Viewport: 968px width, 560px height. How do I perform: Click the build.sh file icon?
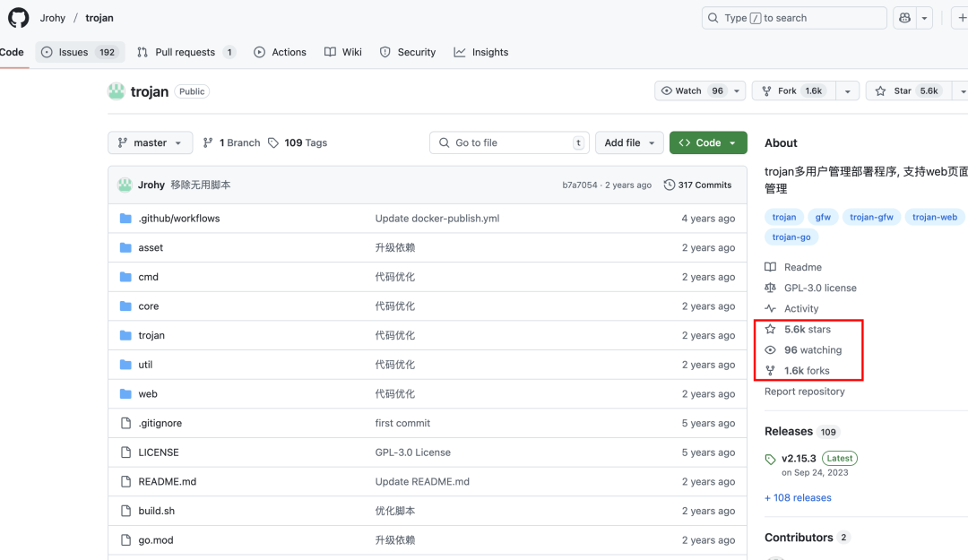(x=126, y=511)
